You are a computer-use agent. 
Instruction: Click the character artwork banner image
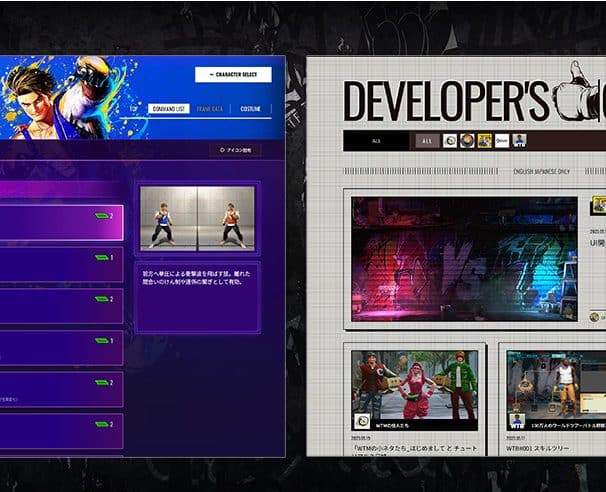tap(73, 98)
